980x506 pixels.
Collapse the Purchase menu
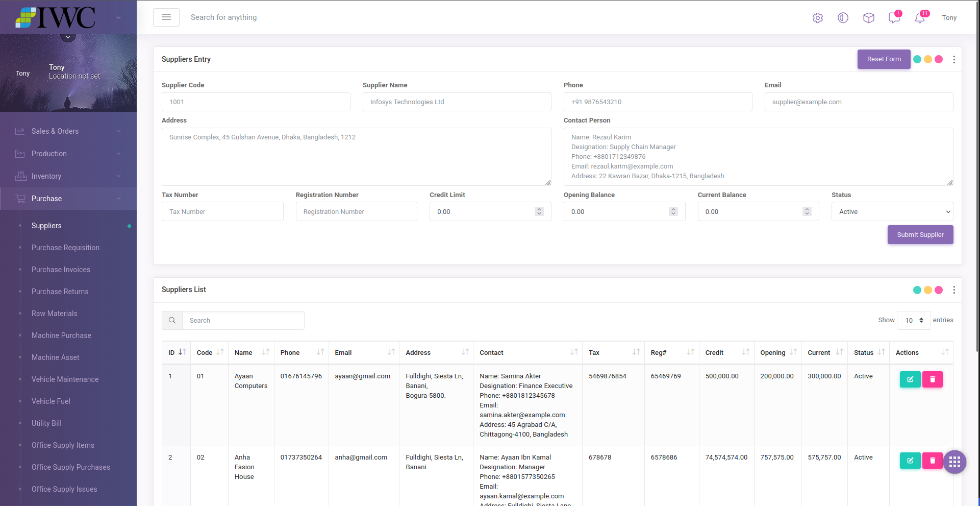click(68, 199)
